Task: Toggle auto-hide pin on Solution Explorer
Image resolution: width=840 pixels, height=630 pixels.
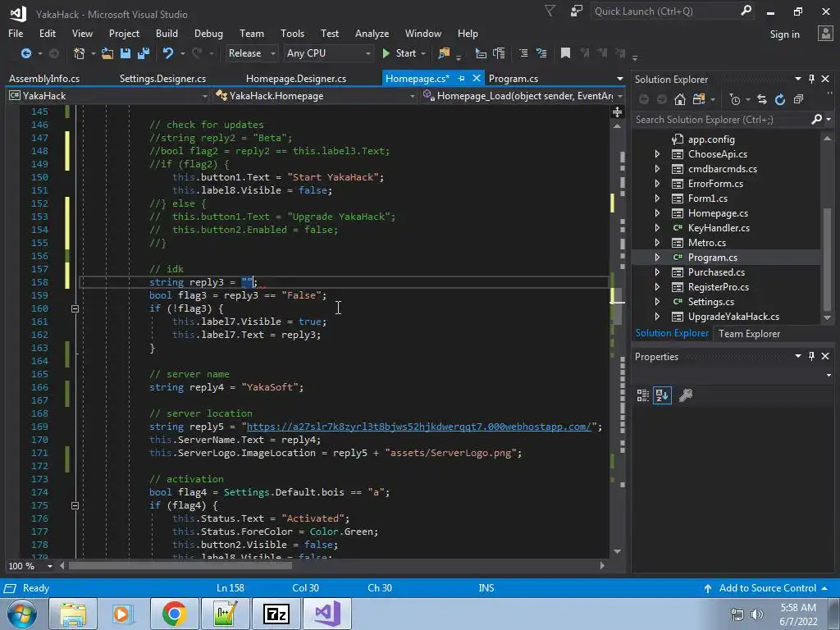Action: [x=811, y=79]
